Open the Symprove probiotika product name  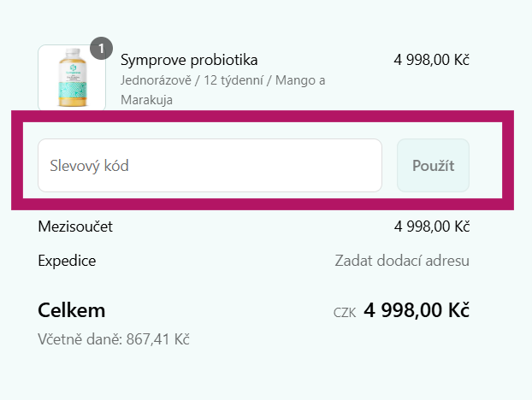(x=189, y=60)
